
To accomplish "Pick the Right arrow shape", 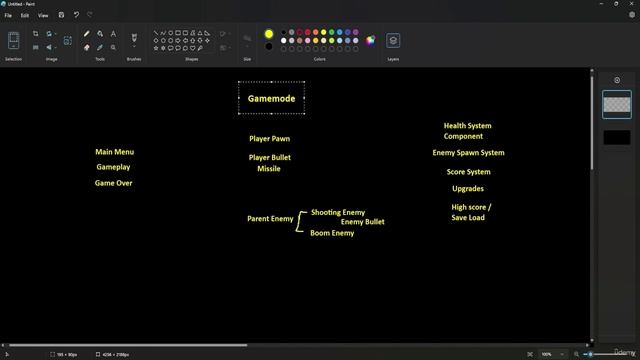I will (x=178, y=40).
